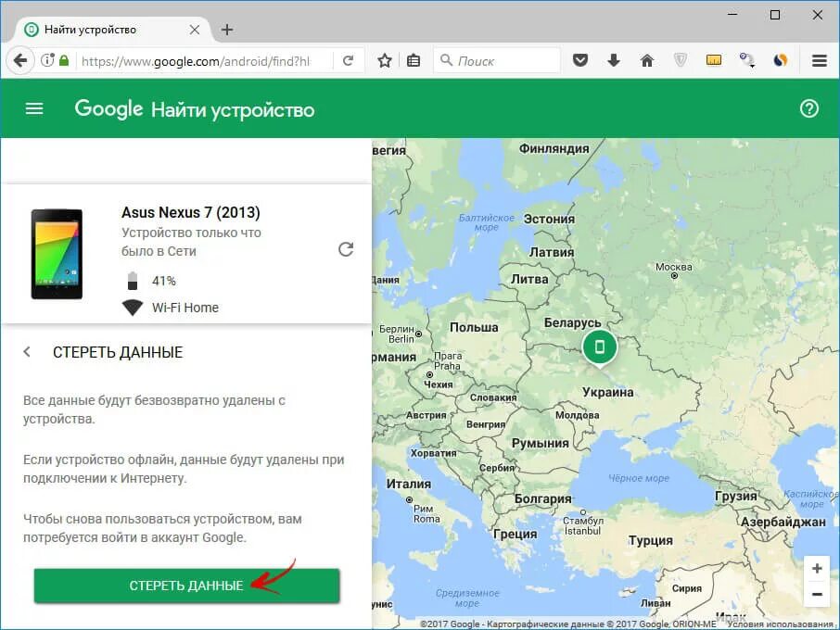The height and width of the screenshot is (630, 840).
Task: Open a new browser tab
Action: coord(227,30)
